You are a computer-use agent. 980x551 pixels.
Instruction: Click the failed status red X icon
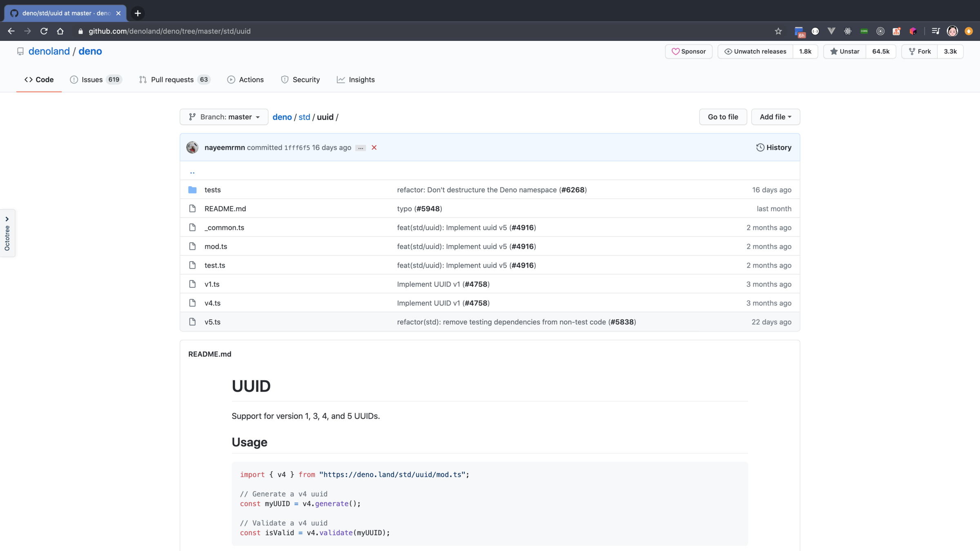[374, 148]
